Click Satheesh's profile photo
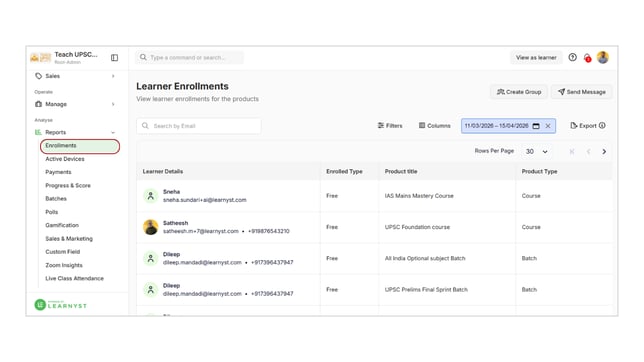Viewport: 644px width, 362px height. tap(151, 227)
